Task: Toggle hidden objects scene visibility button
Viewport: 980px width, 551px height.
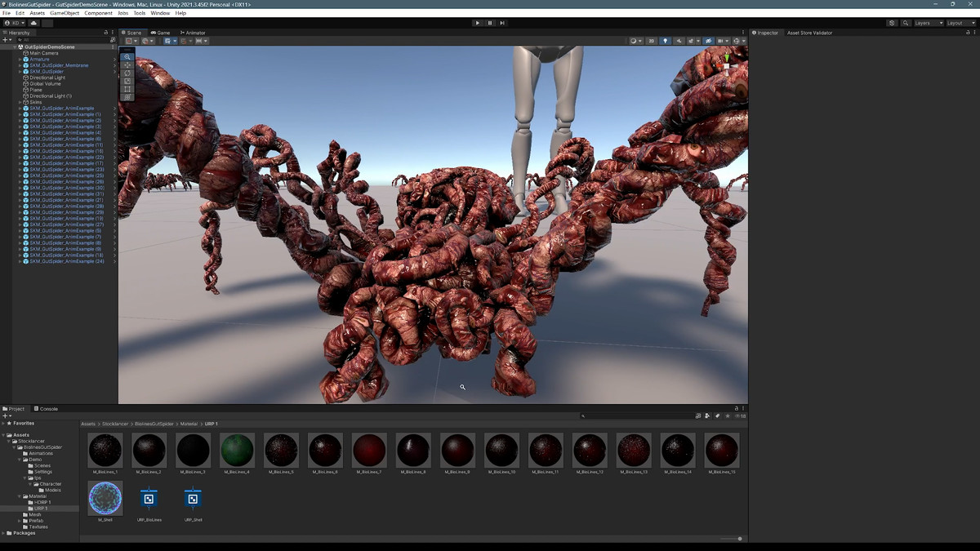Action: point(708,41)
